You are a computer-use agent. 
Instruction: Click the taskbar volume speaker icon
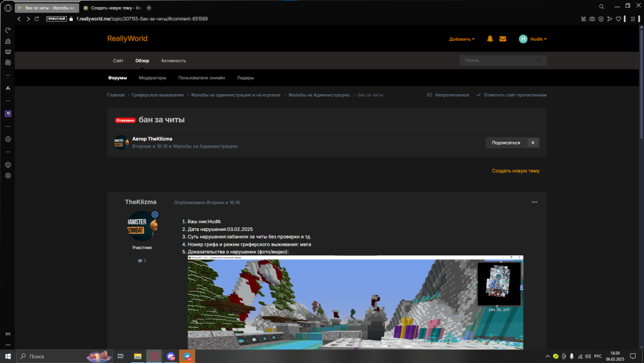pyautogui.click(x=588, y=357)
